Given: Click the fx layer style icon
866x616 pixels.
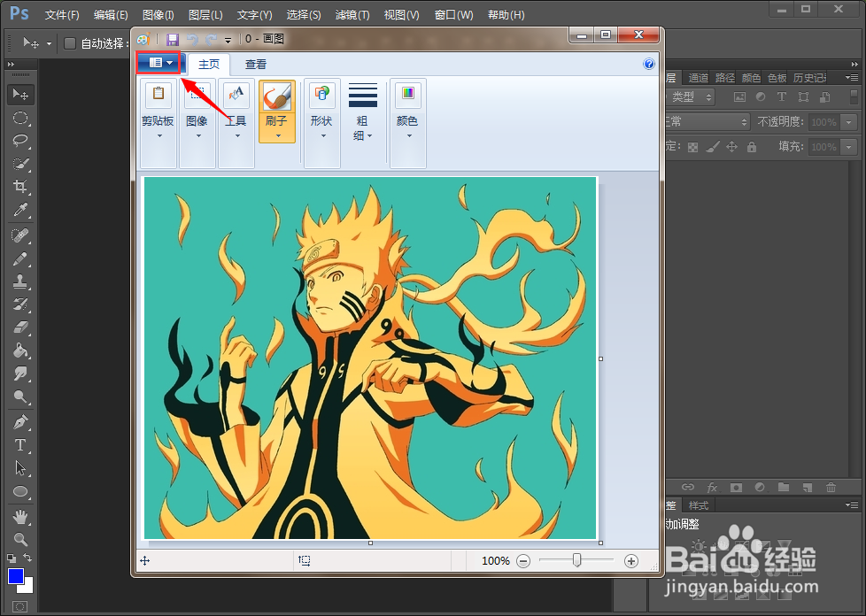Looking at the screenshot, I should click(712, 488).
